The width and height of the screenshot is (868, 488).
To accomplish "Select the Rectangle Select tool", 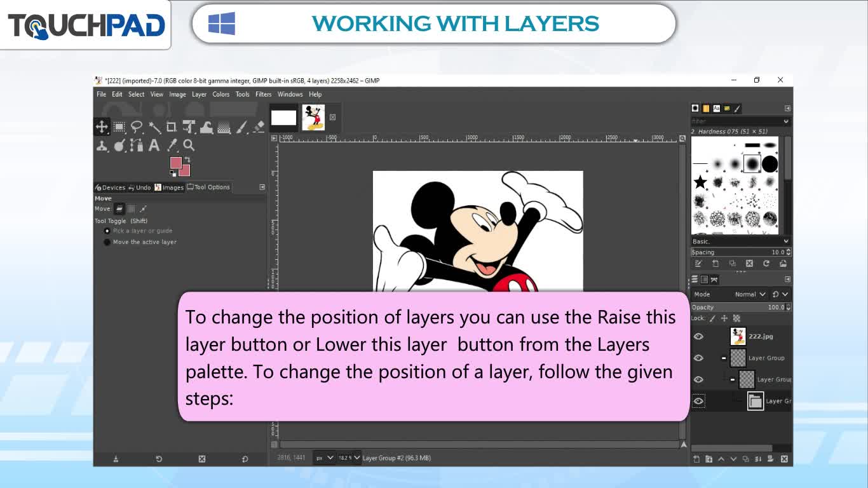I will click(x=119, y=127).
